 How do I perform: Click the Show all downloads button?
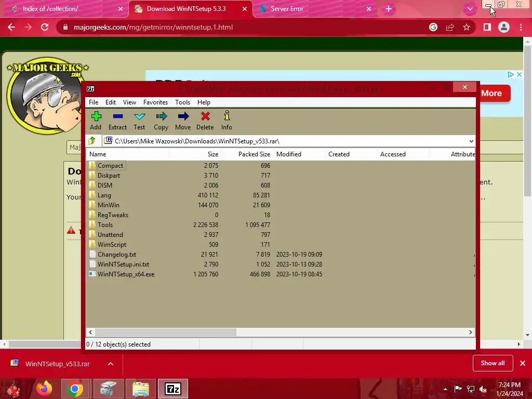pos(493,363)
